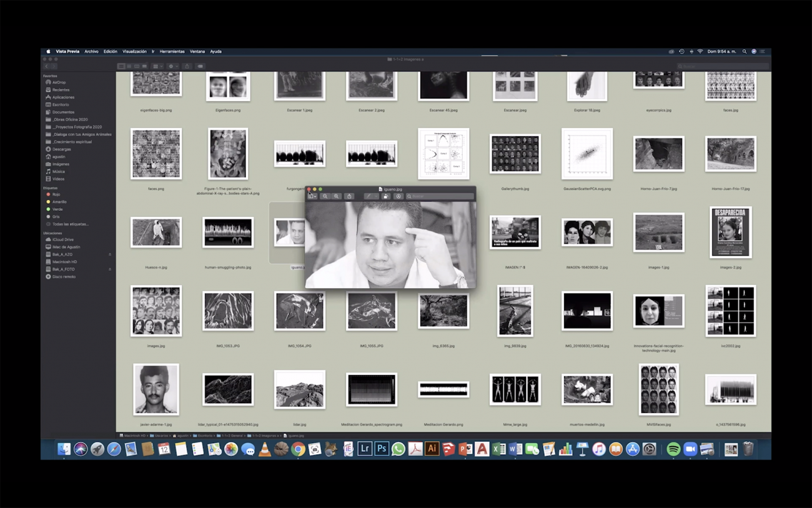Open VLC from the Dock
Viewport: 812px width, 508px height.
[x=265, y=449]
